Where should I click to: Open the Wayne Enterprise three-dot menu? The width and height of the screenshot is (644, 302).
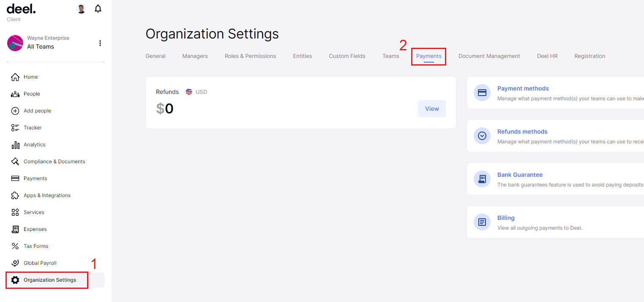100,43
